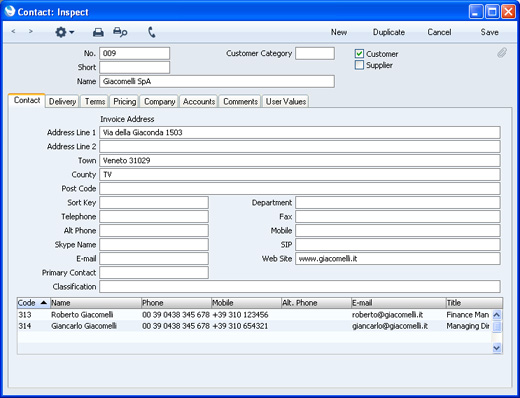Open the User Values tab
The width and height of the screenshot is (520, 398).
point(286,101)
